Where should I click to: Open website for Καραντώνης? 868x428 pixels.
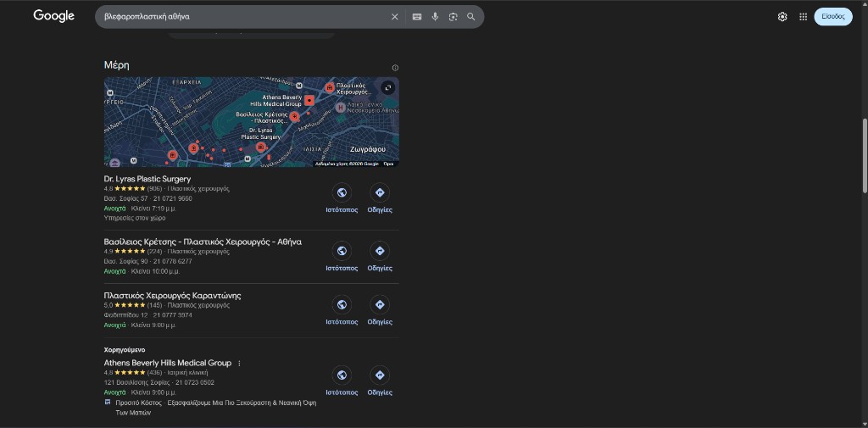coord(342,311)
